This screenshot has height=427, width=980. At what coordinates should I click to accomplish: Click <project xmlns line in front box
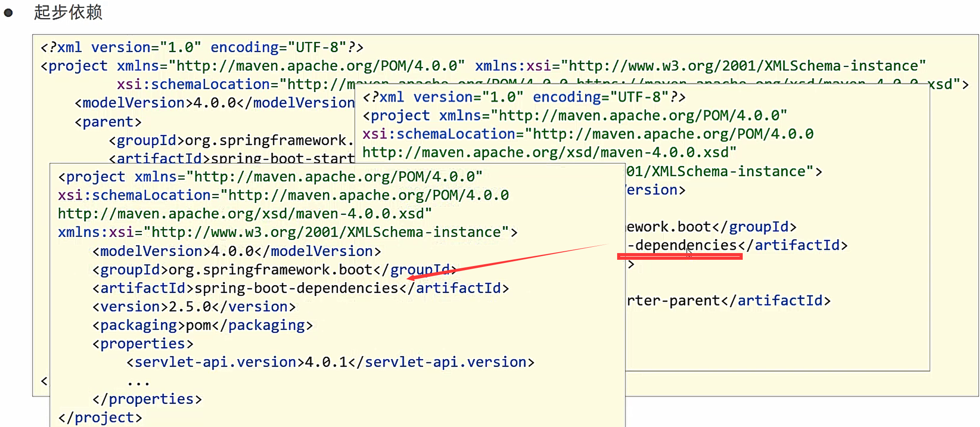(270, 177)
